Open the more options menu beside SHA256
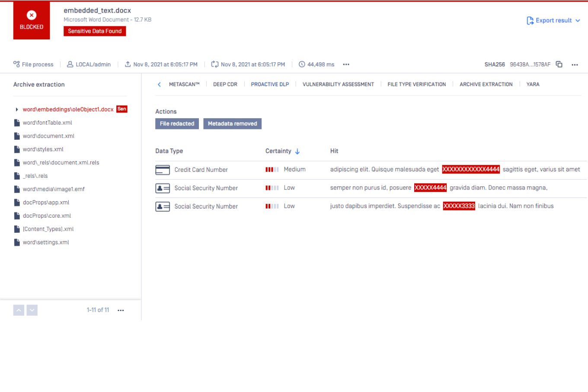Viewport: 588px width, 392px height. pos(575,64)
